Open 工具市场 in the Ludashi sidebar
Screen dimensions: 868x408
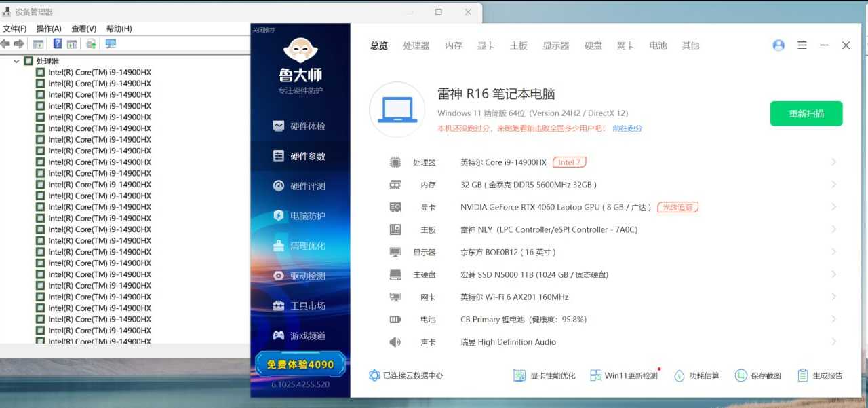click(x=300, y=305)
